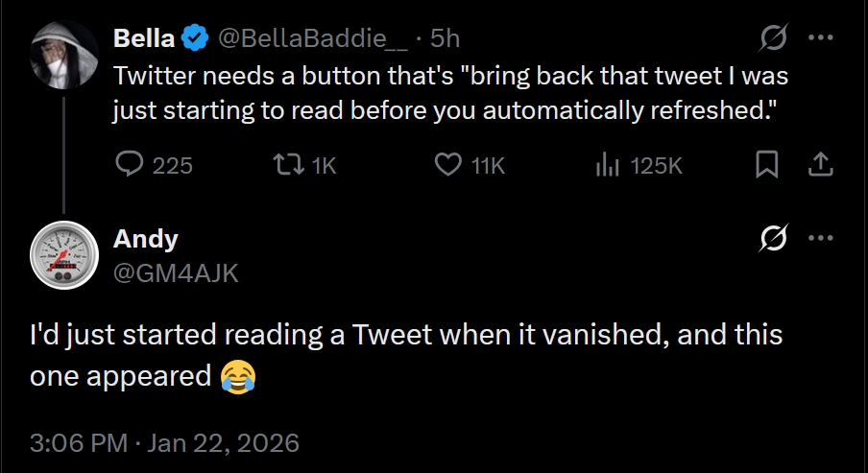Click the 5h timestamp on Bella's tweet
This screenshot has height=473, width=868.
point(446,38)
